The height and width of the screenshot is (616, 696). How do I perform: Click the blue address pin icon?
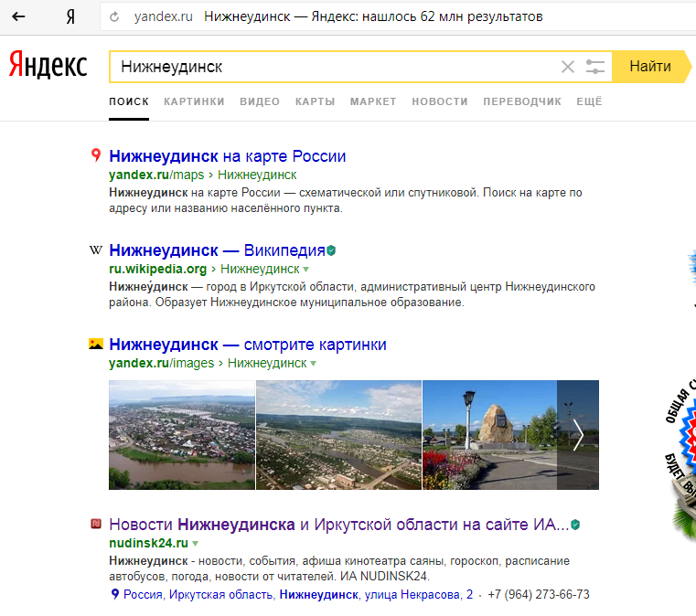[x=115, y=594]
